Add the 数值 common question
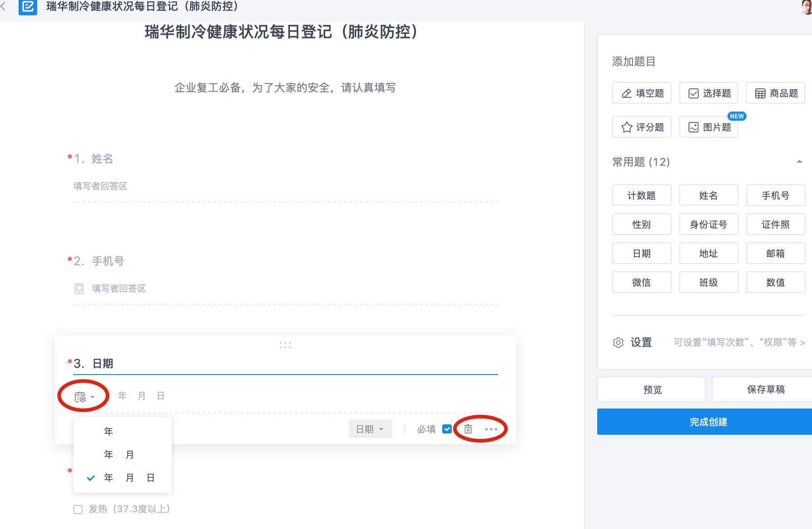The image size is (812, 529). [x=776, y=283]
